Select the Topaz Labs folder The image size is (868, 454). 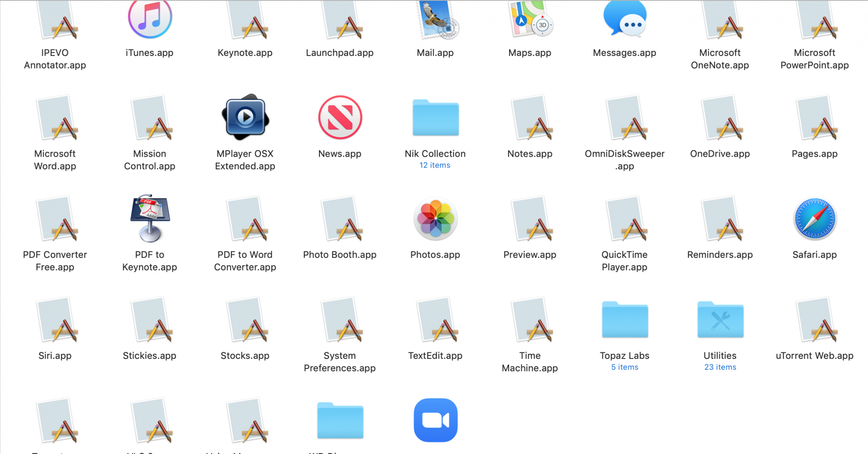[x=625, y=319]
